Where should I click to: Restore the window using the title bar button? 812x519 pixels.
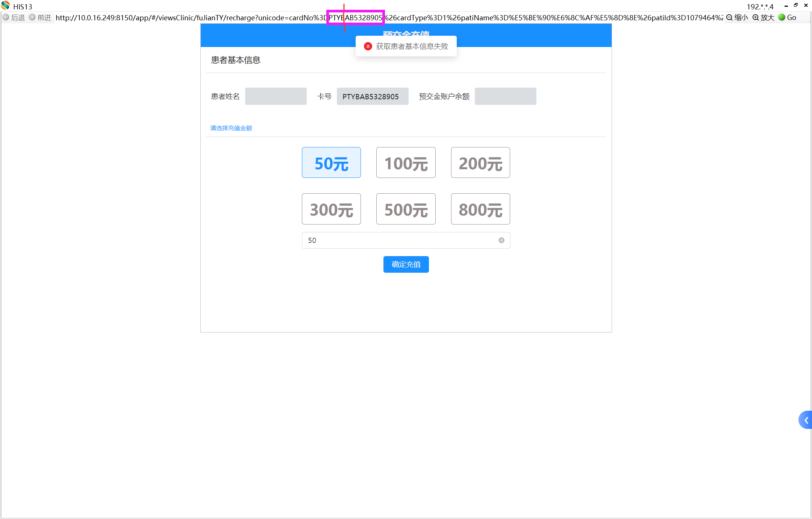coord(796,5)
